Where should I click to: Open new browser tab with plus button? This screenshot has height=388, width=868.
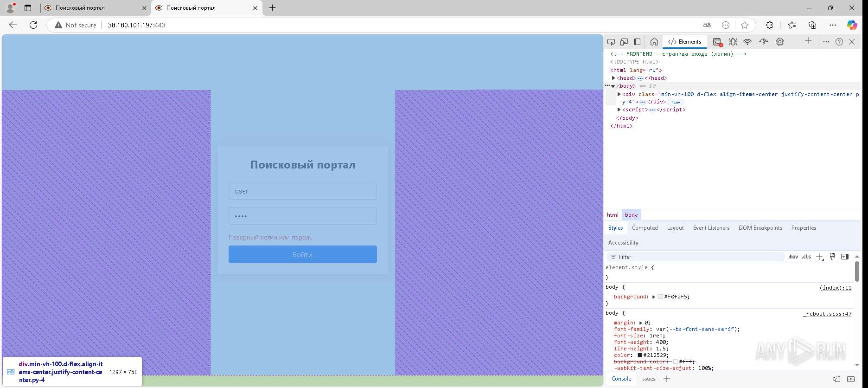272,8
